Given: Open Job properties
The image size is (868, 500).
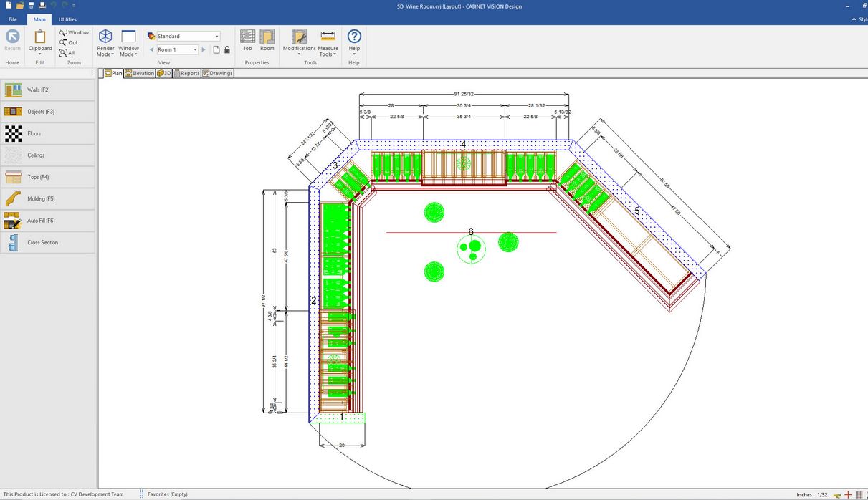Looking at the screenshot, I should point(247,40).
